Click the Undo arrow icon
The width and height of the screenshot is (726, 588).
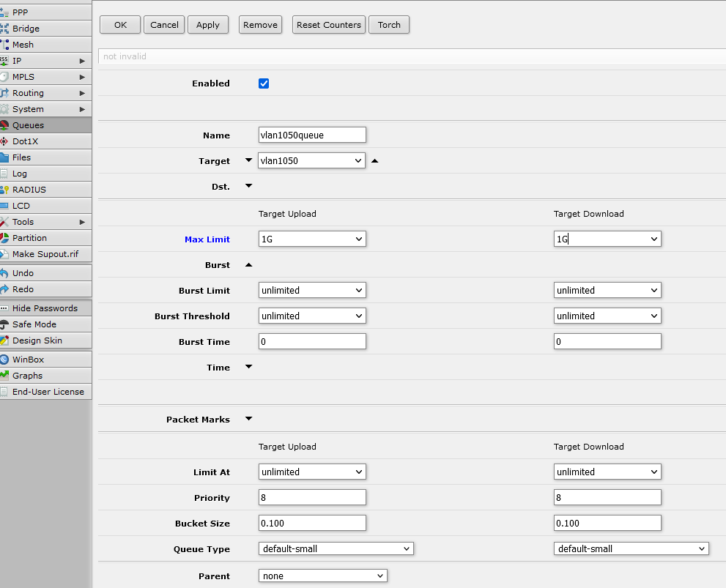[5, 273]
